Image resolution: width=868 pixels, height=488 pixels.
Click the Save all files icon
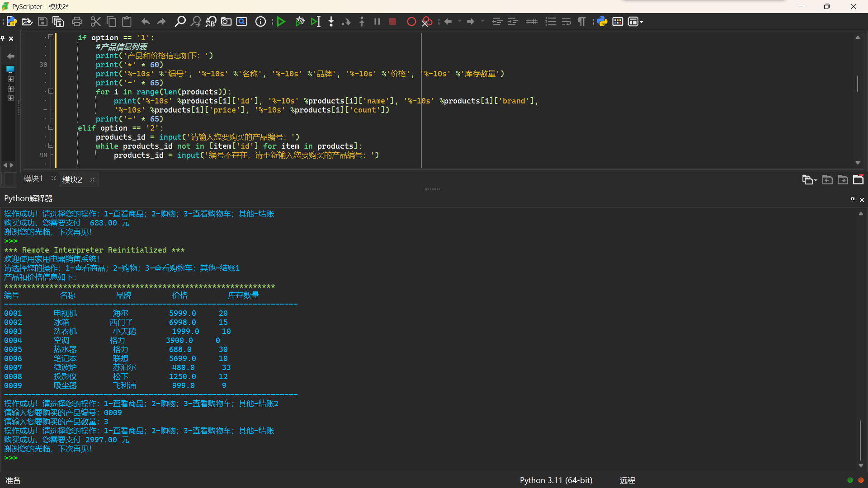58,22
